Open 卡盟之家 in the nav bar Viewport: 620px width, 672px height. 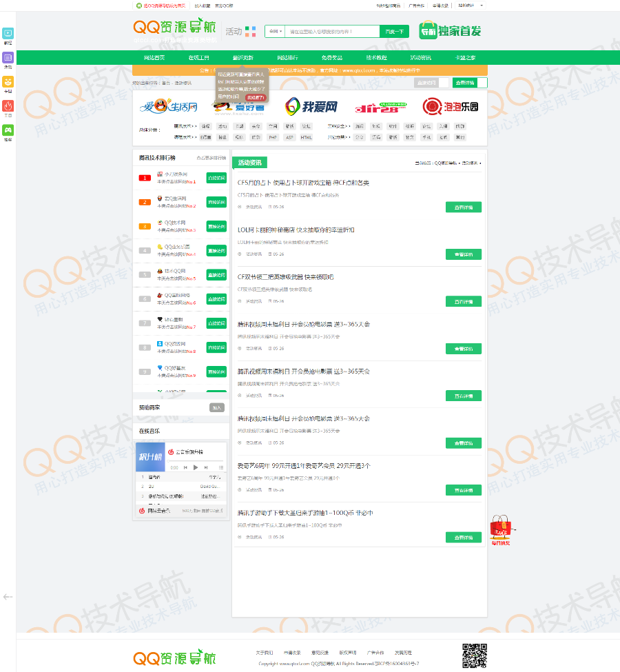tap(465, 57)
